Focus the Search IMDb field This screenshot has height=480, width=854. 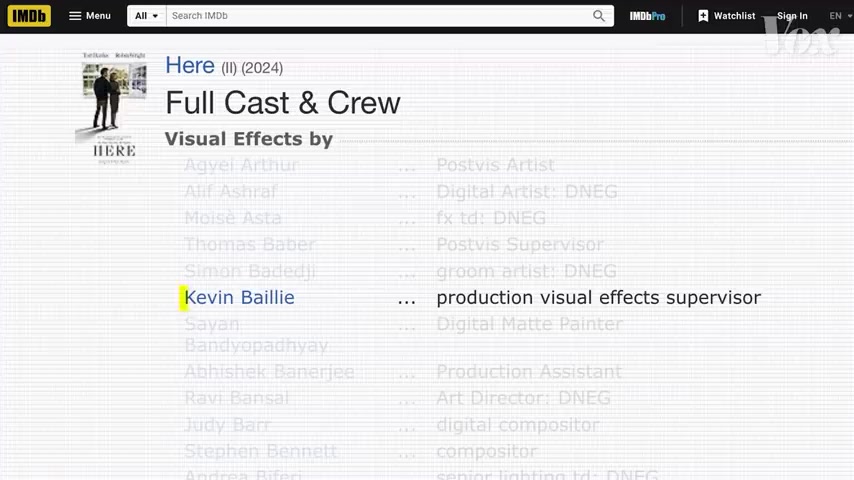pyautogui.click(x=380, y=16)
